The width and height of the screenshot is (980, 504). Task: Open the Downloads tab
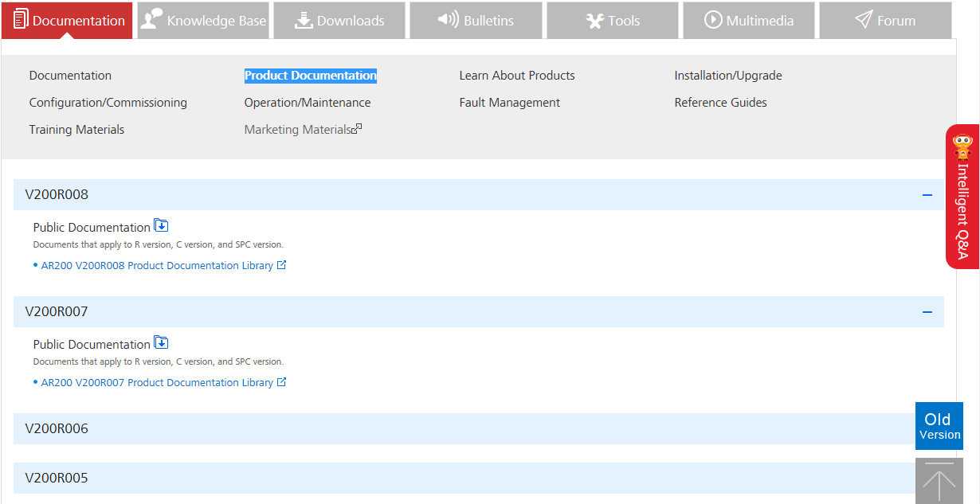point(339,21)
